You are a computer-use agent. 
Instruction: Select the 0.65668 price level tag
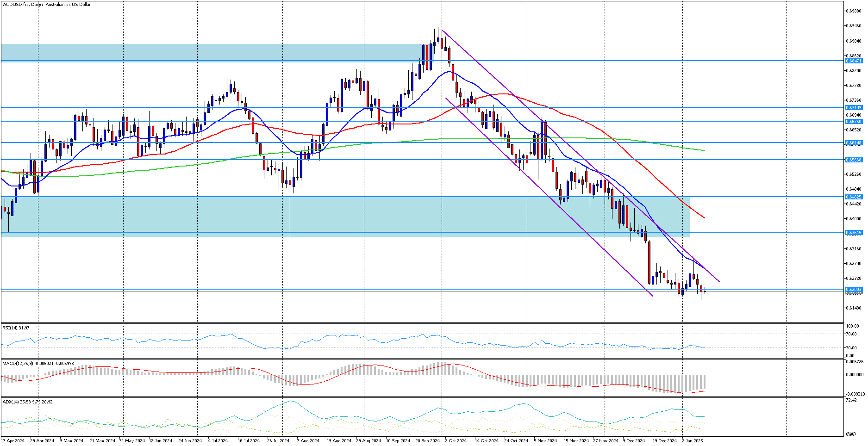click(x=854, y=160)
